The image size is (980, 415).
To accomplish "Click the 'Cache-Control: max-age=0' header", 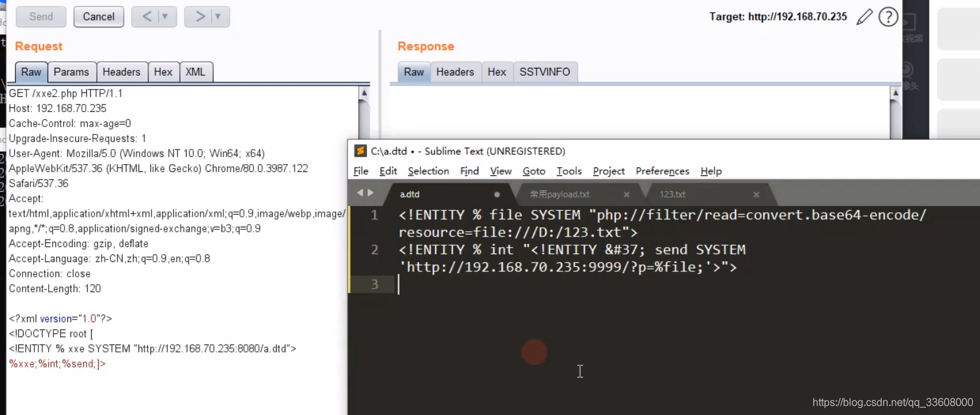I will point(70,123).
